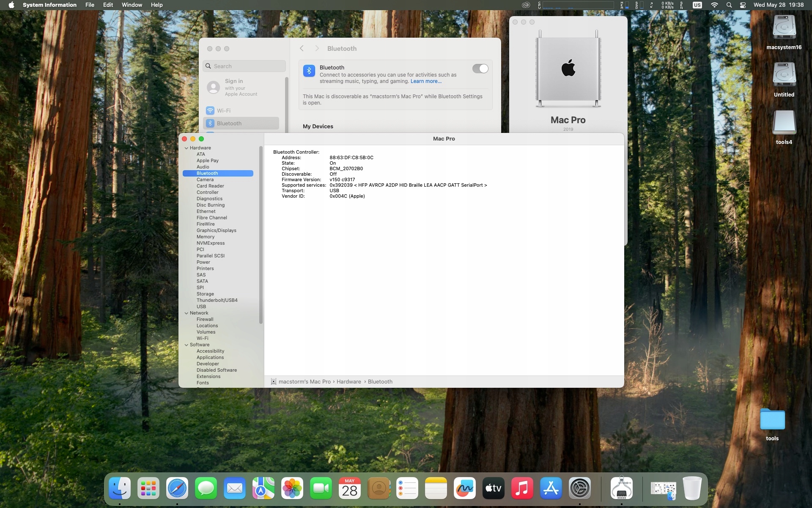Open the System Information app menu
This screenshot has width=812, height=508.
click(49, 5)
